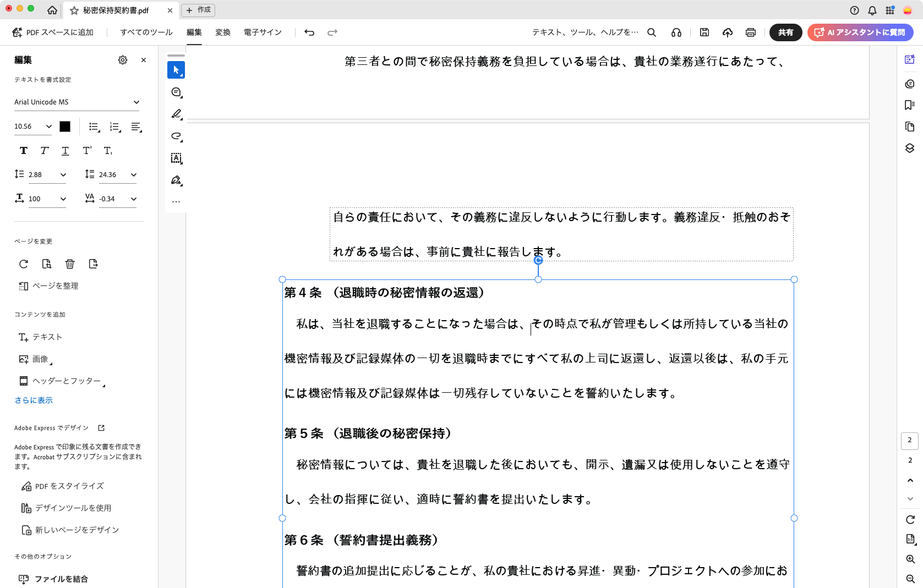Select the freehand draw loop tool
Image resolution: width=923 pixels, height=588 pixels.
176,136
